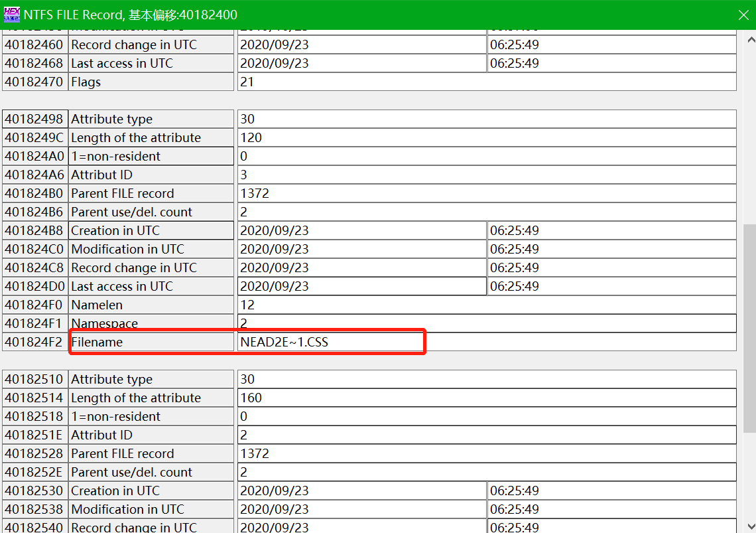Edit Creation date at offset 401824B8
The height and width of the screenshot is (533, 756).
click(x=361, y=231)
